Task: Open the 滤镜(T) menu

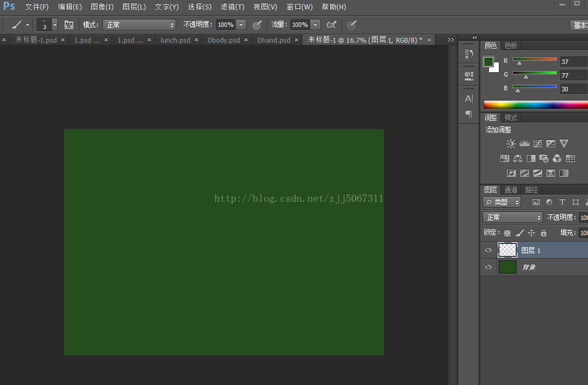Action: (232, 7)
